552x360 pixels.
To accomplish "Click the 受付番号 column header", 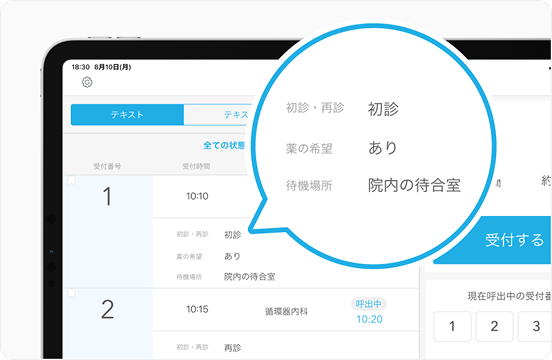I will point(107,166).
